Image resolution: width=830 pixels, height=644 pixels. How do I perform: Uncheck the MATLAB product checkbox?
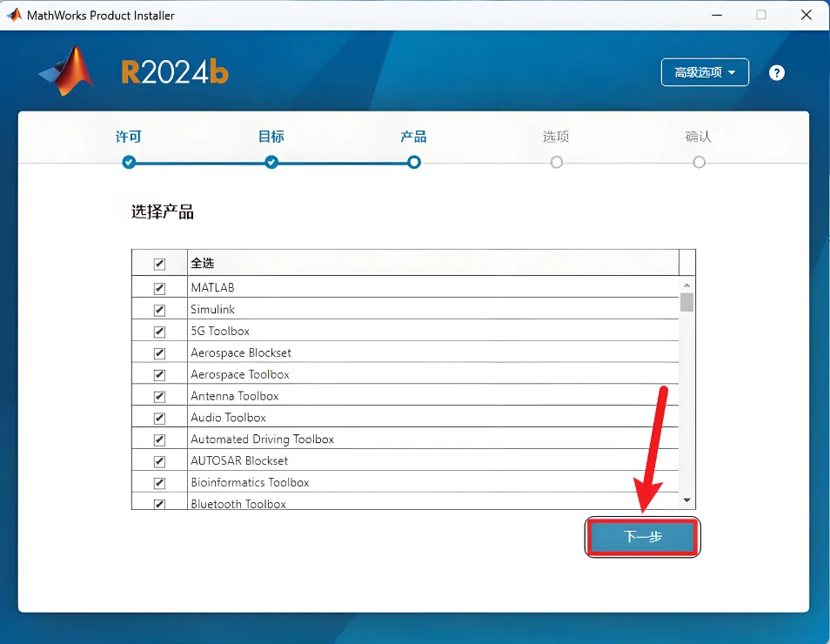(x=159, y=289)
